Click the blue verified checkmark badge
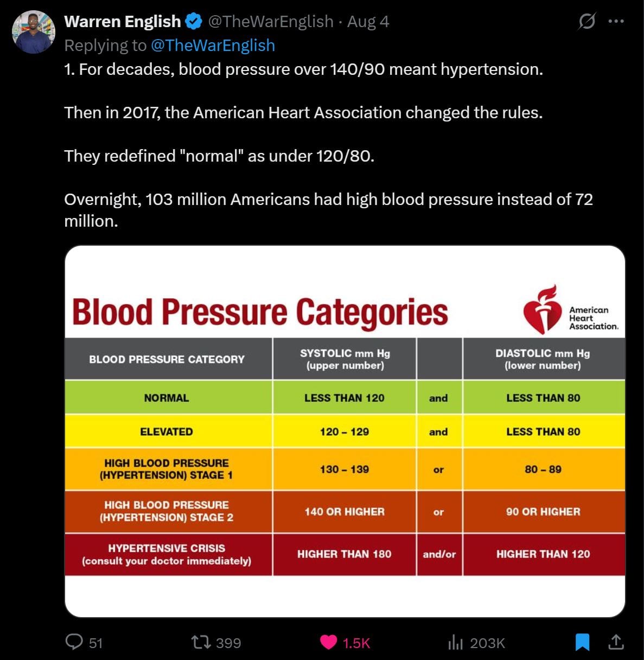This screenshot has width=644, height=660. click(x=194, y=22)
